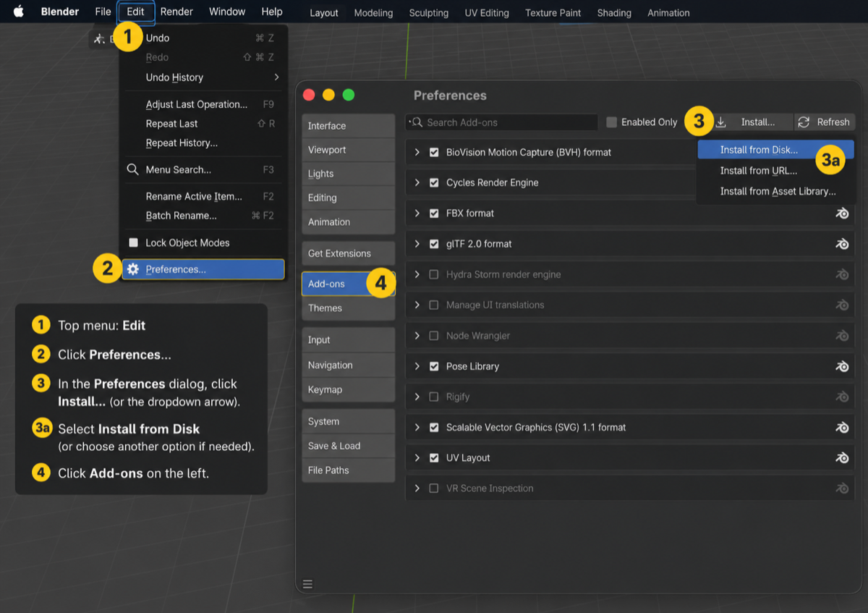Click the hamburger menu at Preferences bottom

pyautogui.click(x=307, y=584)
